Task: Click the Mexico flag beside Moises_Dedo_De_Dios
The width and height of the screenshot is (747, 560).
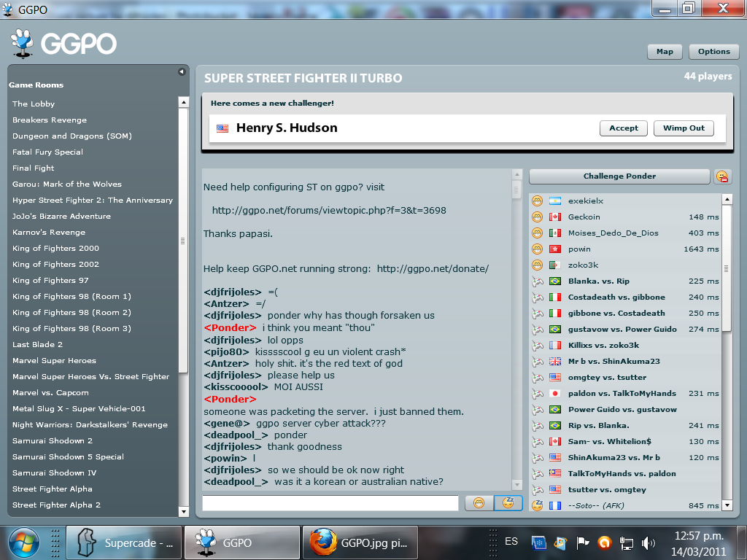Action: [x=555, y=233]
